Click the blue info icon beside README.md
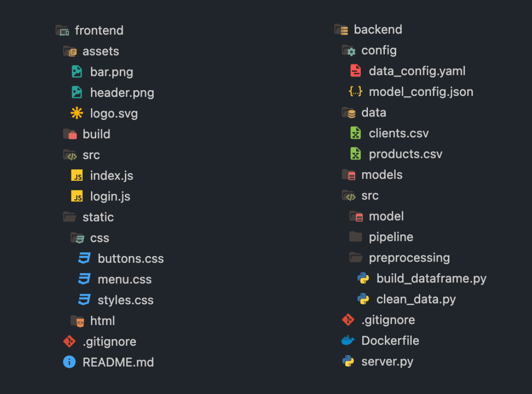The height and width of the screenshot is (394, 532). pos(69,362)
